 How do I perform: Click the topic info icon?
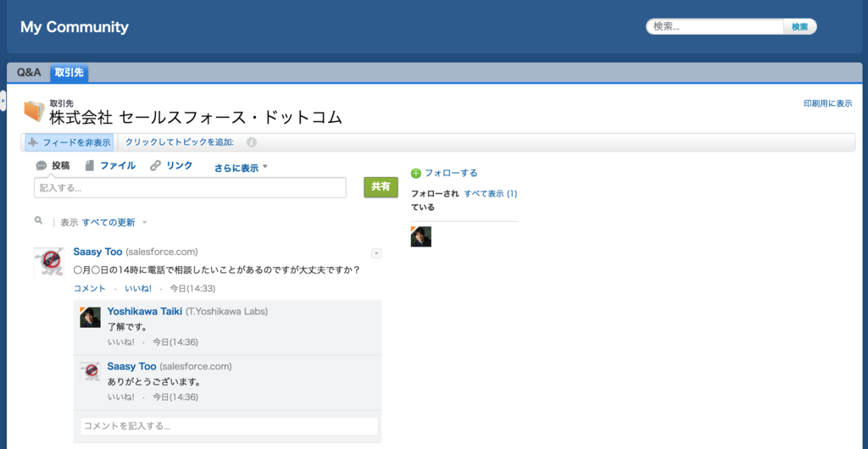(x=251, y=142)
